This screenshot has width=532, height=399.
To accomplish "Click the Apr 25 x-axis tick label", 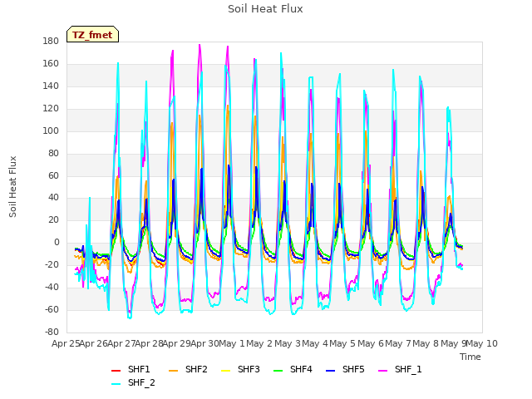I will [x=66, y=343].
